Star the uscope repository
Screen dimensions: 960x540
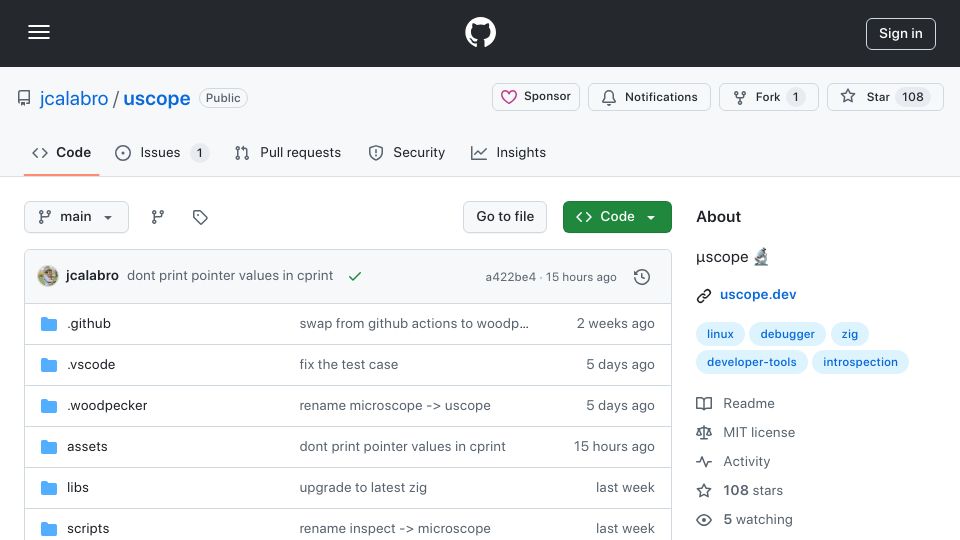click(x=885, y=97)
